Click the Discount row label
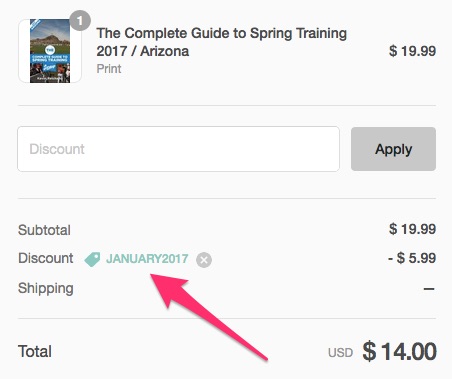Viewport: 452px width, 379px height. (x=46, y=258)
